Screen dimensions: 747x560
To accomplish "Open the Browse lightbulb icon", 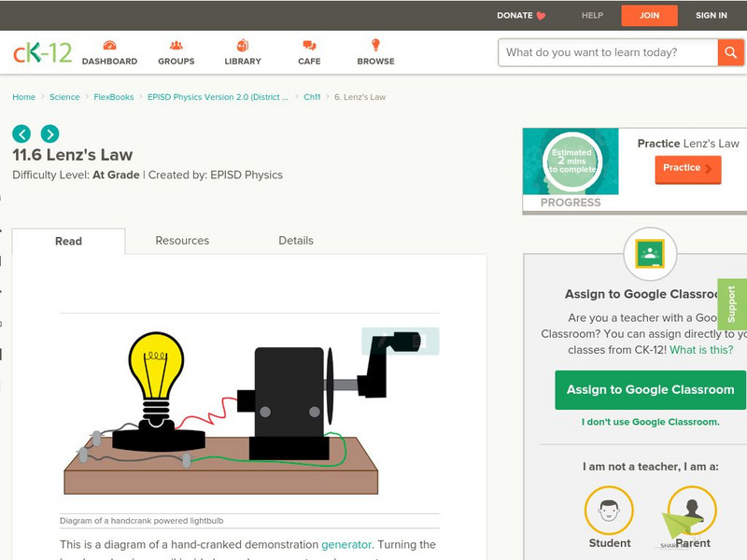I will [x=376, y=45].
